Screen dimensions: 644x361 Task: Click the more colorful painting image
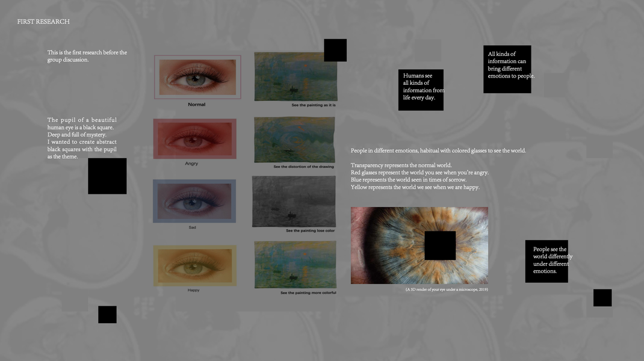click(296, 265)
